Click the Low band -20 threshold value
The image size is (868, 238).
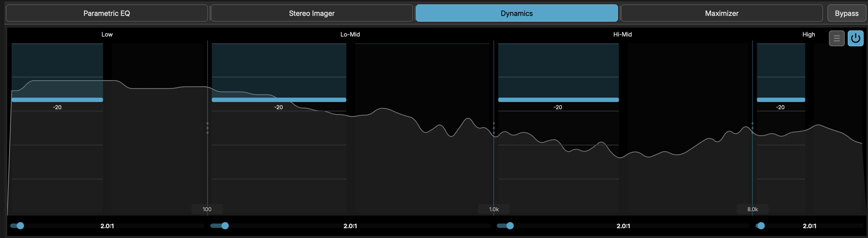57,107
